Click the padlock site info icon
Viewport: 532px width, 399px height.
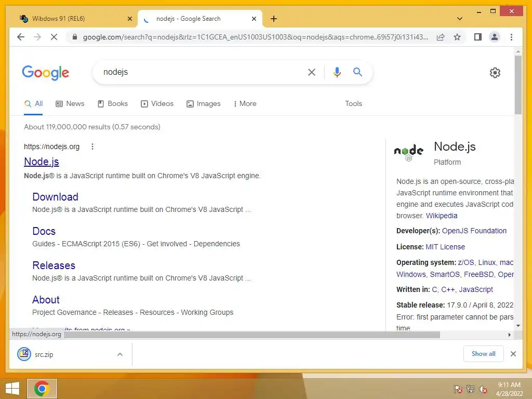coord(75,37)
